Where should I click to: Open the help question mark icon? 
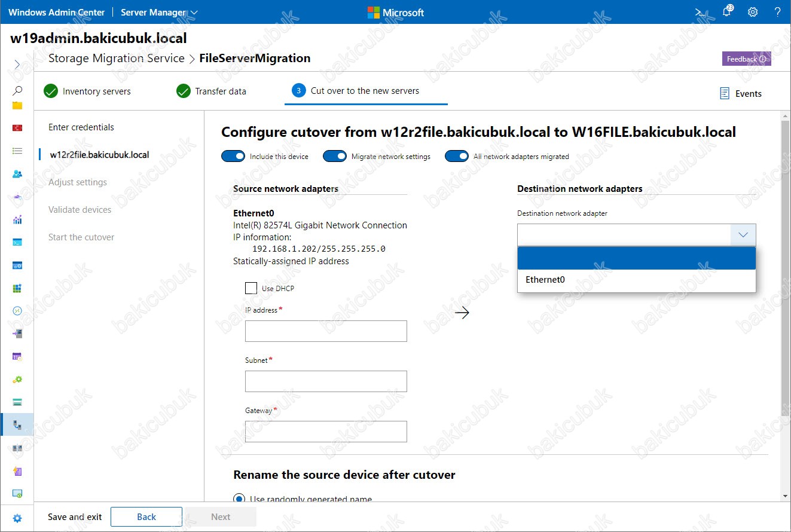778,12
